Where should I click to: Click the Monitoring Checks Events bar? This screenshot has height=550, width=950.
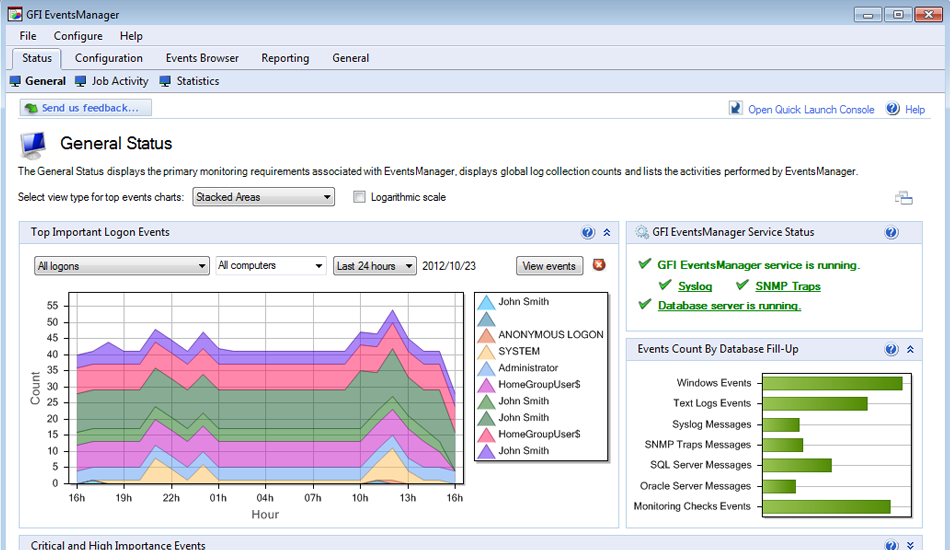(826, 506)
